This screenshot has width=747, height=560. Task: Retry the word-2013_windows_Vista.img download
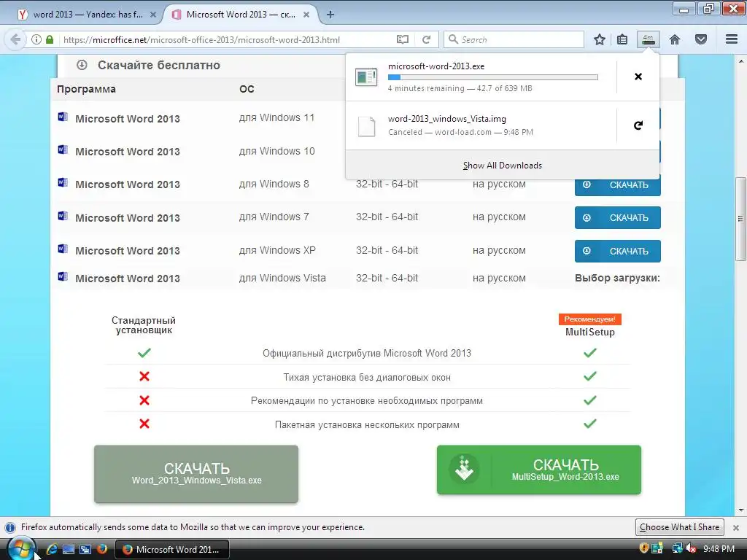pos(638,125)
